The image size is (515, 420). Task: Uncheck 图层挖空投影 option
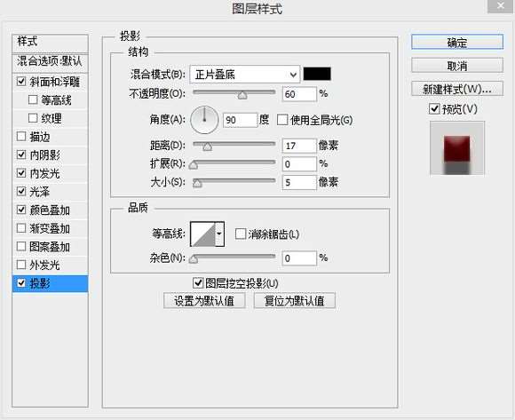pos(198,282)
